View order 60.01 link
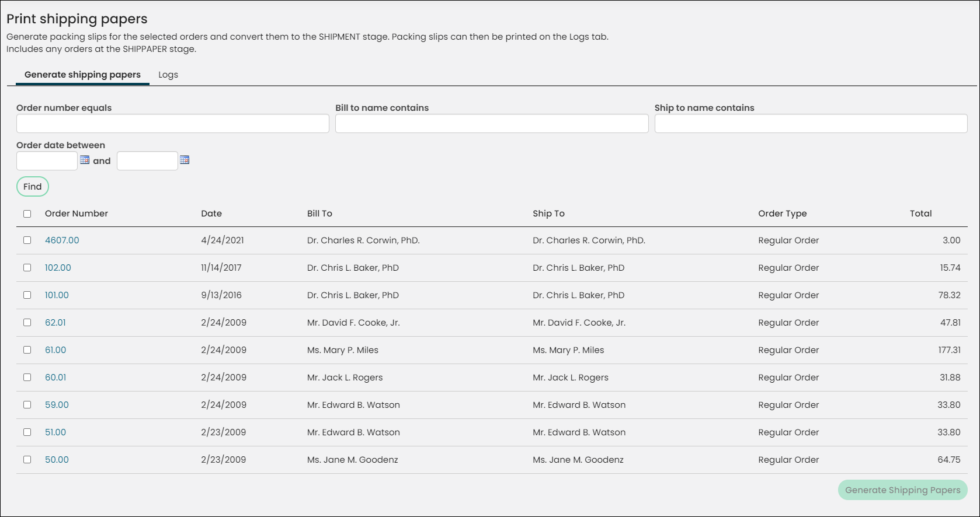Viewport: 980px width, 517px height. pos(55,378)
